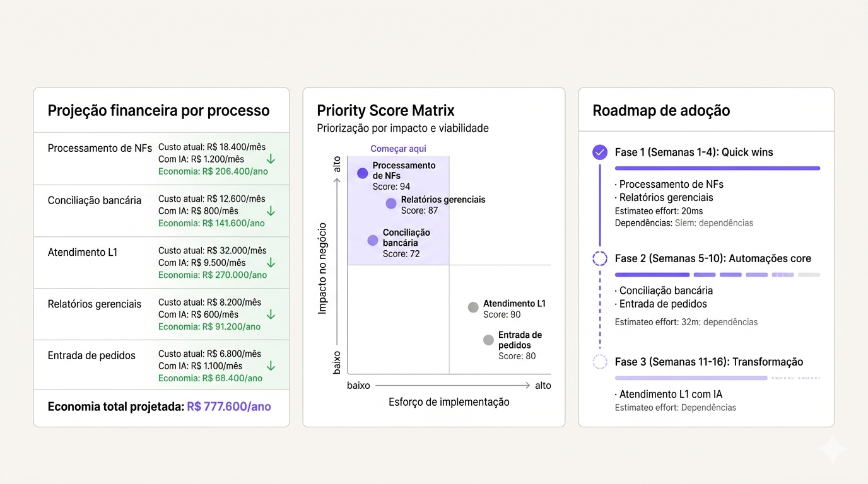Expand the Fase 3 Transformação section
This screenshot has height=484, width=868.
pos(710,362)
